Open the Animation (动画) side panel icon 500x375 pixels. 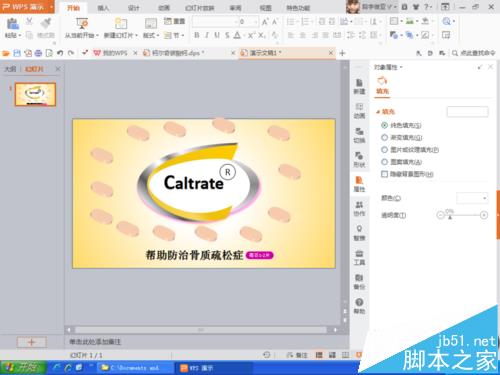(x=359, y=111)
